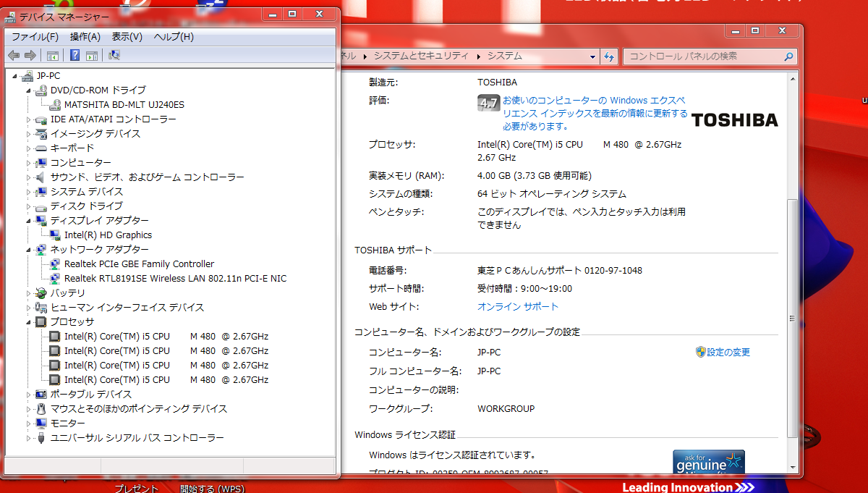Expand the ポータブル デバイス node
Viewport: 868px width, 493px height.
pyautogui.click(x=29, y=394)
